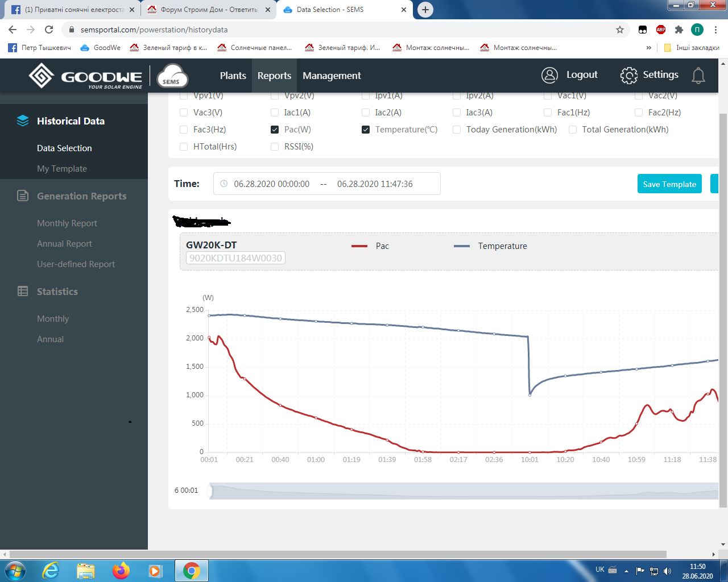Open the Management menu

[332, 76]
